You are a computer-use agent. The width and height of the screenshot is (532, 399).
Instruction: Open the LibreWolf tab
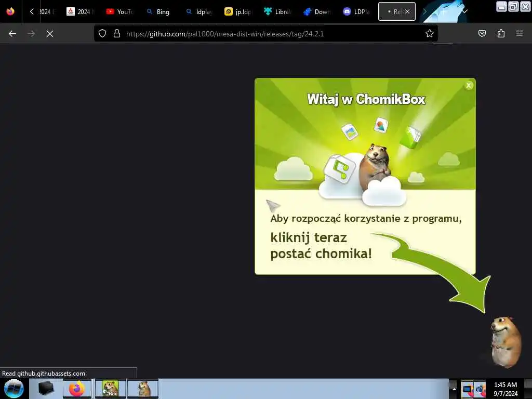(277, 11)
